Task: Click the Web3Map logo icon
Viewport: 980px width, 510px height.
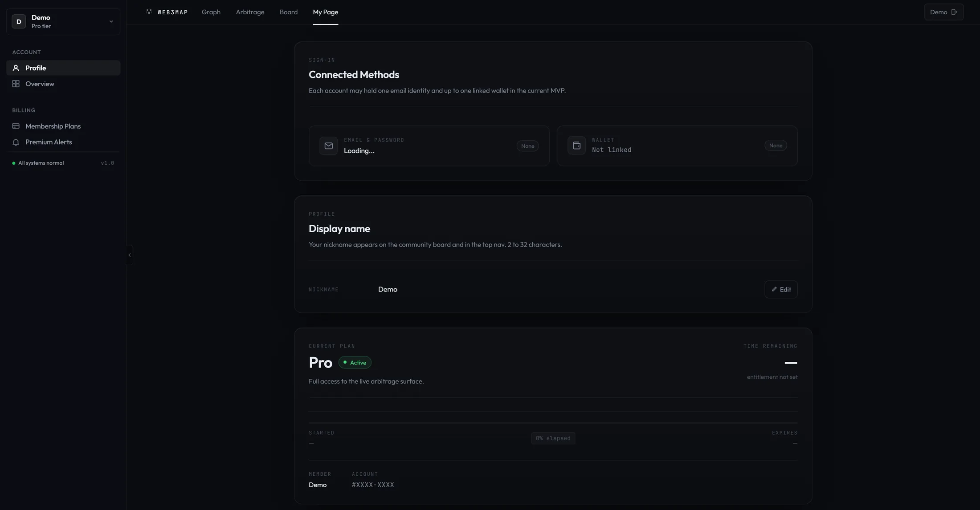Action: (149, 12)
